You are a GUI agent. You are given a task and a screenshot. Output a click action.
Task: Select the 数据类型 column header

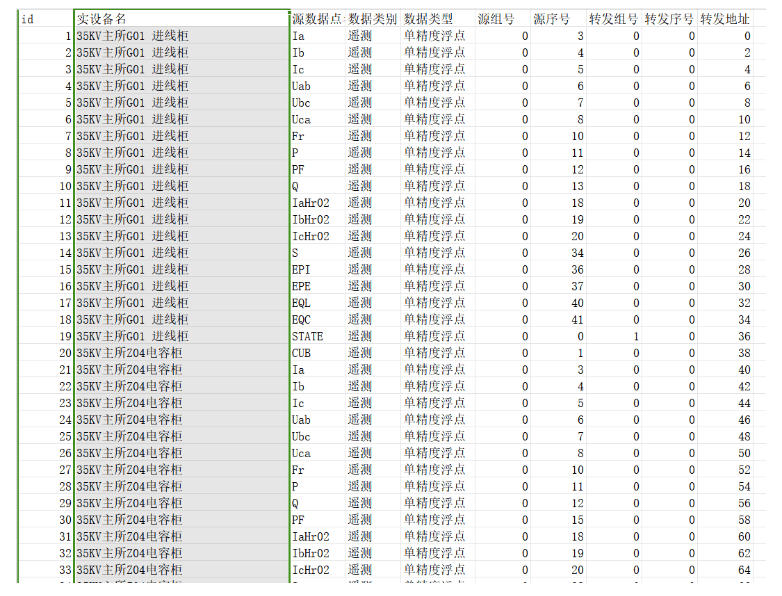tap(429, 19)
